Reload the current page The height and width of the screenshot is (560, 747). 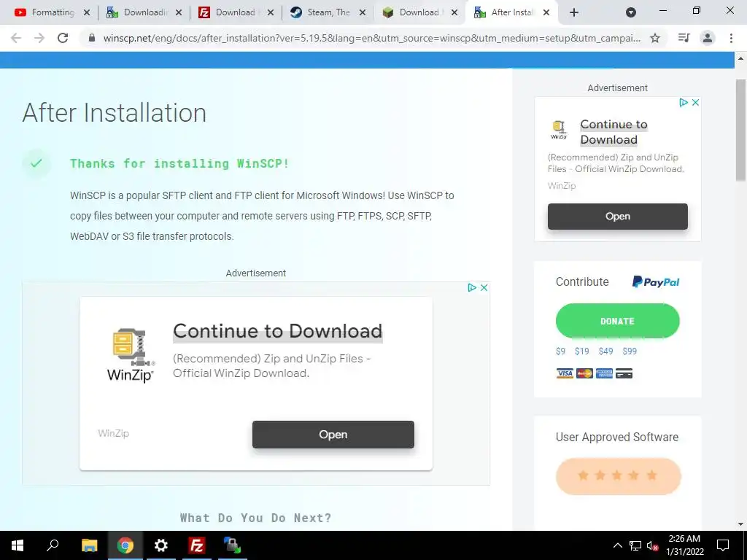coord(63,38)
